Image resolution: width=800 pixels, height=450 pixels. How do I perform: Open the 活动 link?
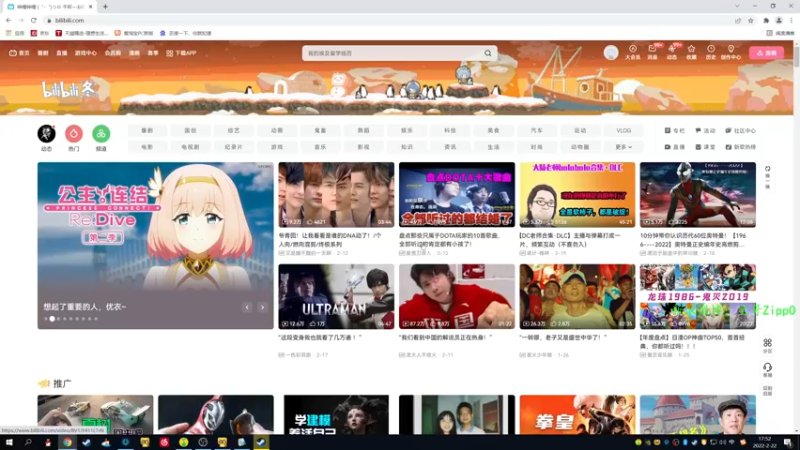tap(706, 131)
